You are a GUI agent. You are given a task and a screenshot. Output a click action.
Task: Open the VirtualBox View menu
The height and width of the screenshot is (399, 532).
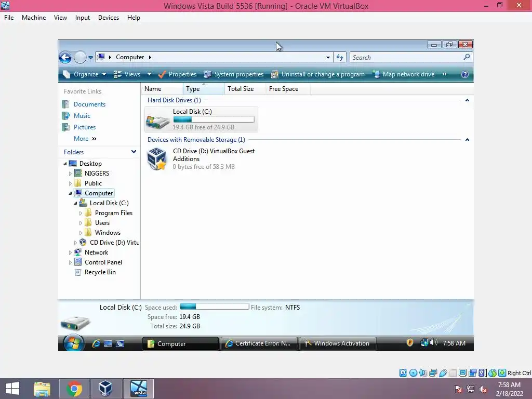tap(60, 18)
